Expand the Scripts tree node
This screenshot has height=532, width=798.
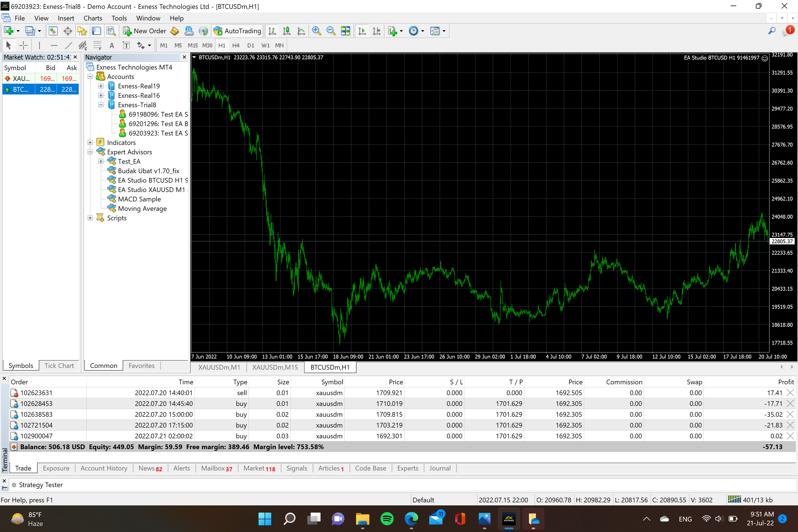pyautogui.click(x=90, y=218)
